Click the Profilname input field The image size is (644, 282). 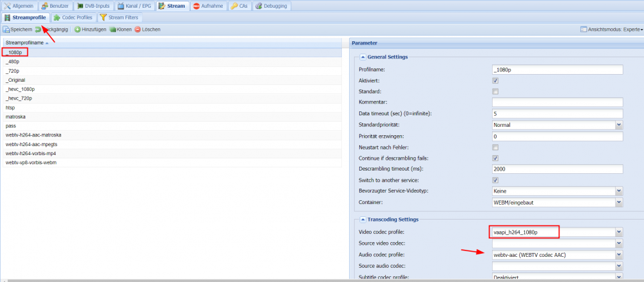[x=557, y=70]
